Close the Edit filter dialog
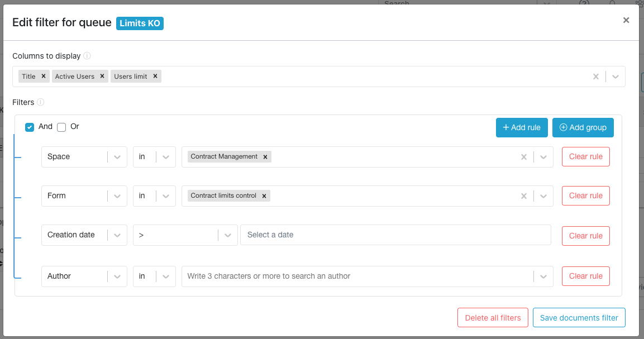 click(626, 20)
